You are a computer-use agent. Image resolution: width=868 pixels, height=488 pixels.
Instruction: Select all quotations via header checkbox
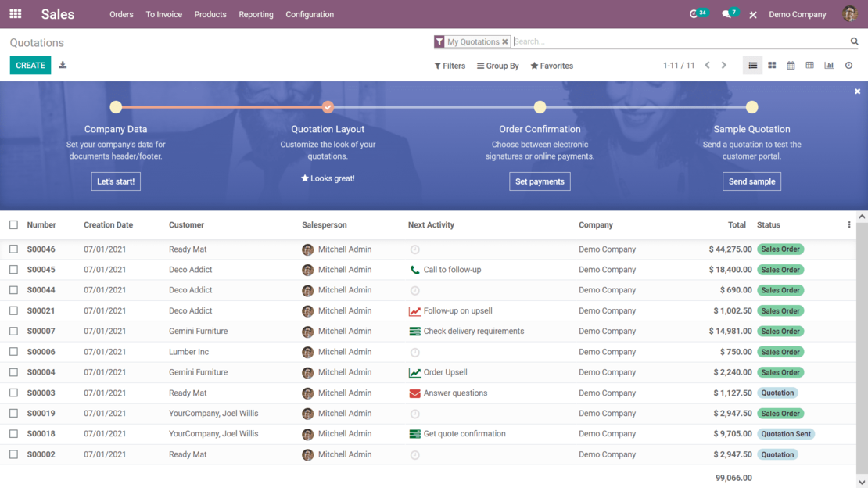click(x=13, y=224)
